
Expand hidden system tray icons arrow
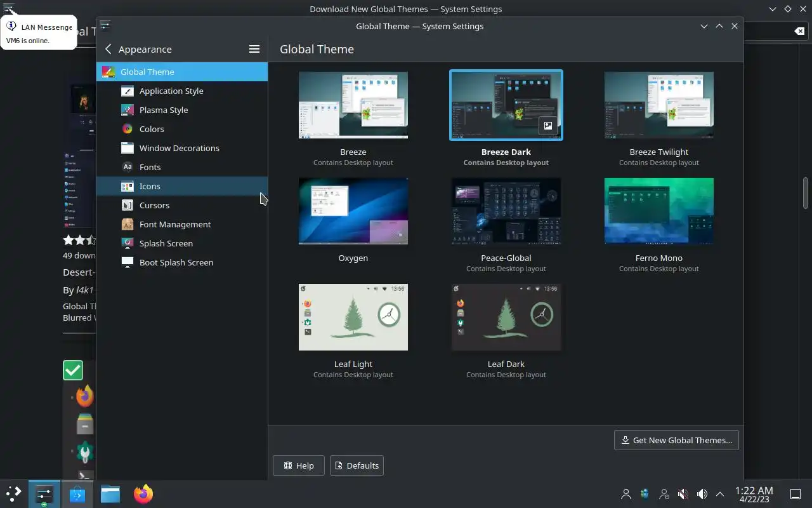[720, 494]
